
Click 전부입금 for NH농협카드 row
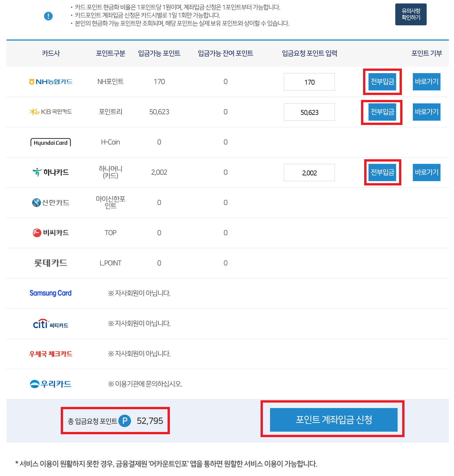[382, 82]
